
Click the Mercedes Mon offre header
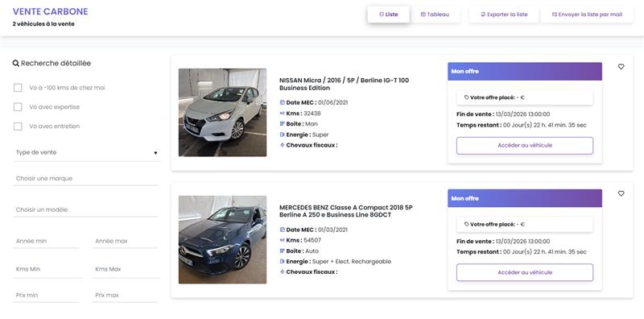point(525,198)
